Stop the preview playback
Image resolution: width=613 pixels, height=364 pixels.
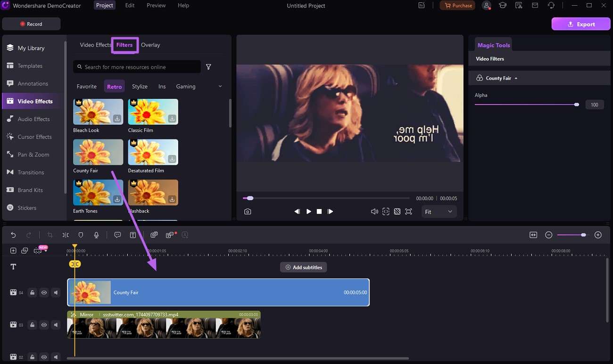tap(319, 212)
